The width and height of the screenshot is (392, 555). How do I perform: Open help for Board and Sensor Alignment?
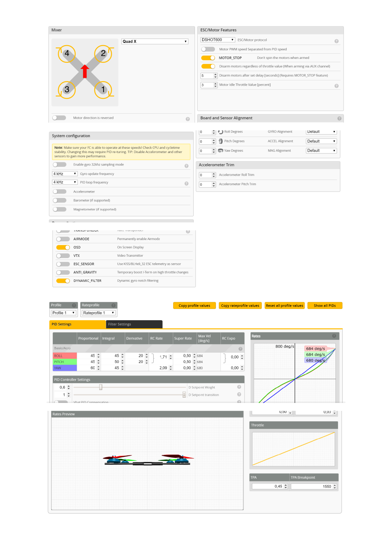pyautogui.click(x=339, y=118)
